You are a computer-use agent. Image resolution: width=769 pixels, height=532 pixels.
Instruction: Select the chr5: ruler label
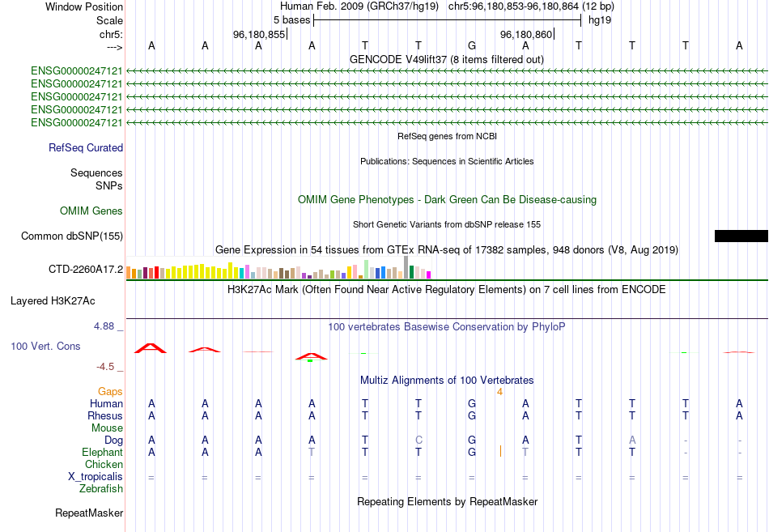[x=111, y=34]
